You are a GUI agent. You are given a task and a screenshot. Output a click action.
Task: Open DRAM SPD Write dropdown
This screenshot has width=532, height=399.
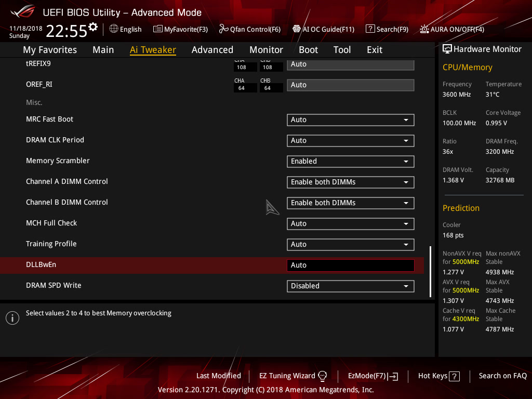351,286
